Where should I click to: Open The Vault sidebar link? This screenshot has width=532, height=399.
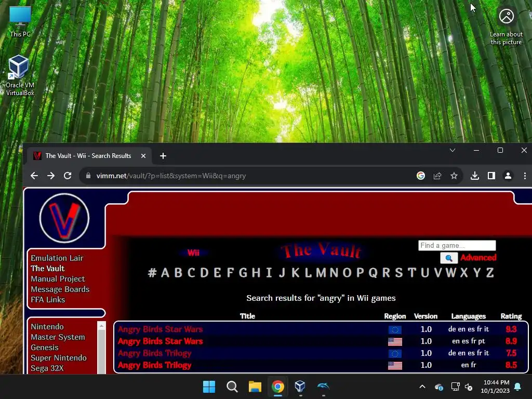(x=47, y=269)
